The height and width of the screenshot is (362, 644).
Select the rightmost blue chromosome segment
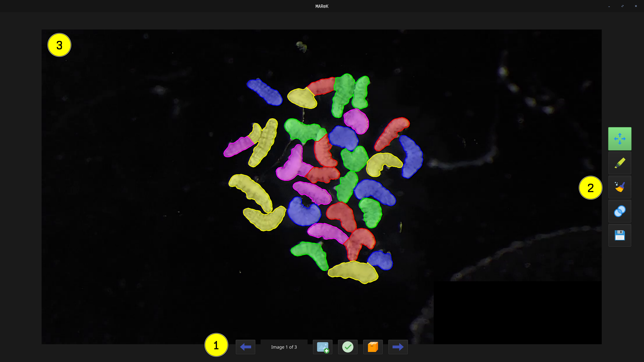point(411,156)
